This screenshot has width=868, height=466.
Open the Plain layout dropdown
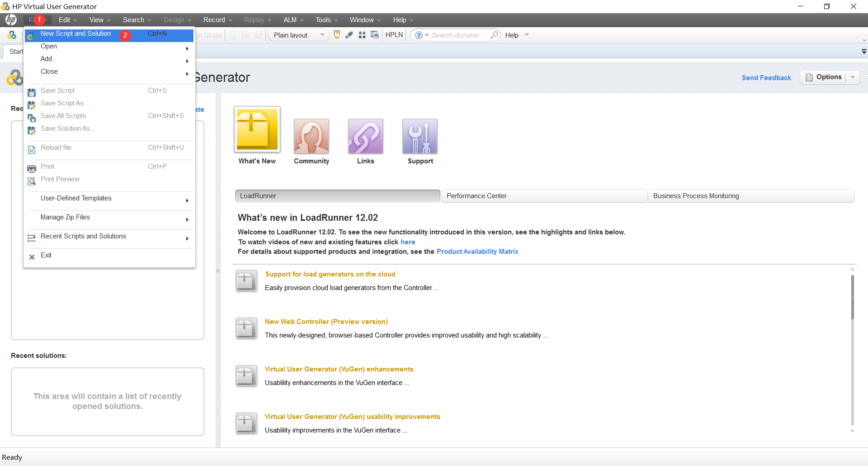tap(299, 35)
